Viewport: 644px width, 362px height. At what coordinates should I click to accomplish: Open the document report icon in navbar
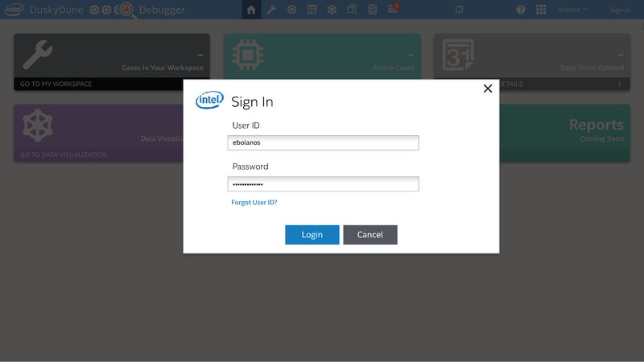pos(372,10)
